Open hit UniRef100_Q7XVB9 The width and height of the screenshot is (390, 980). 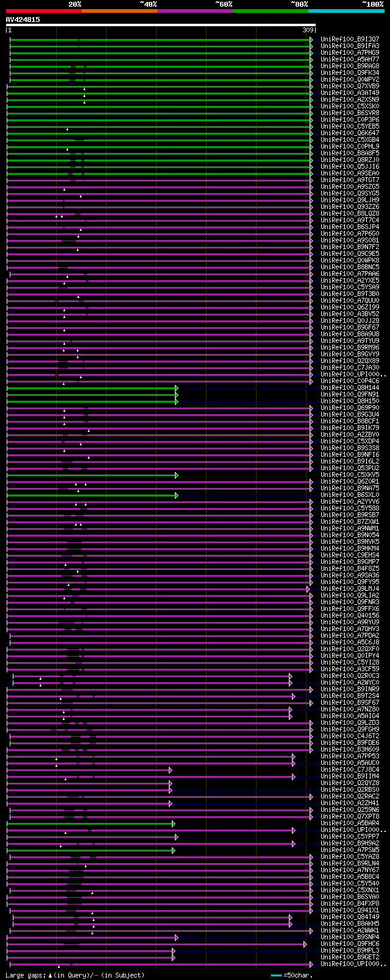(350, 86)
